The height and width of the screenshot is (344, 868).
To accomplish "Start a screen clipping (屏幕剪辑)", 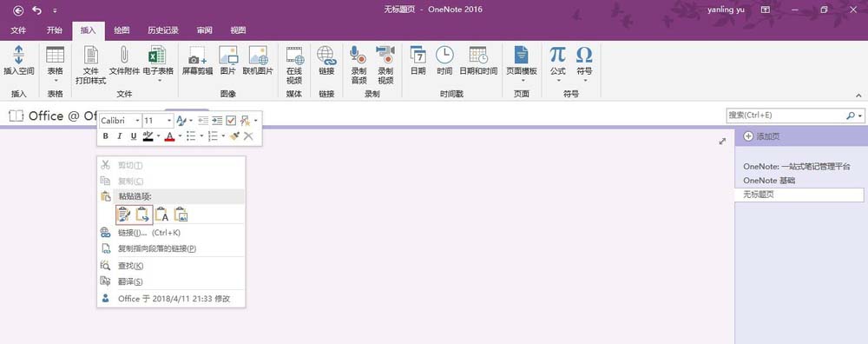I will click(x=198, y=61).
